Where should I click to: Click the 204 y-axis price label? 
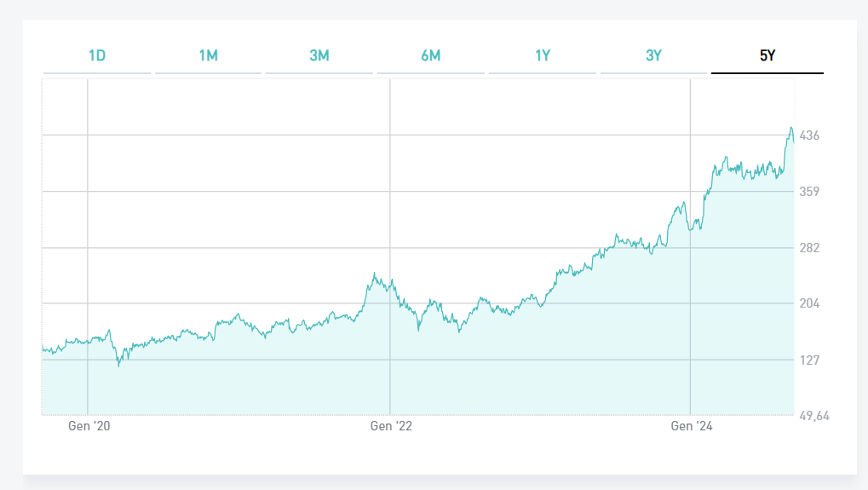coord(809,304)
